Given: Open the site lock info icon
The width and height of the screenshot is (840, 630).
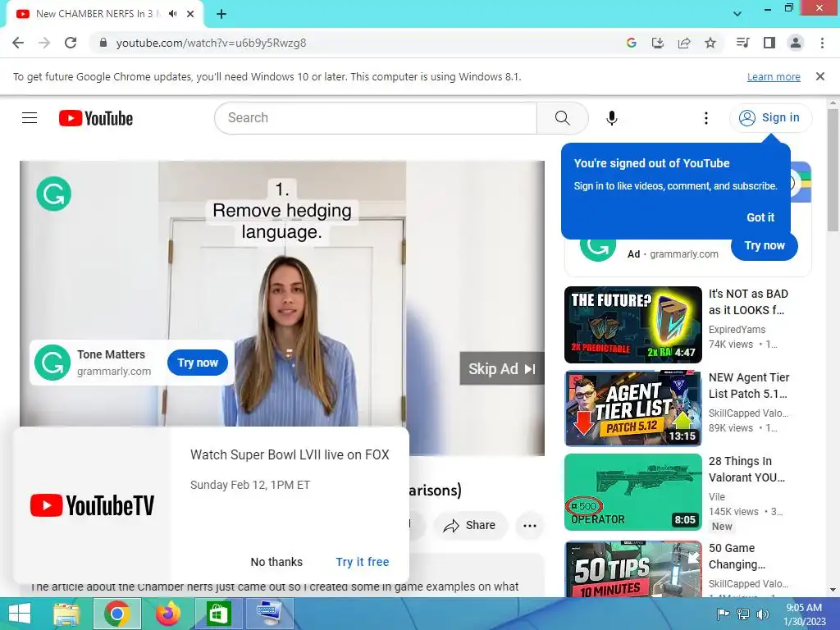Looking at the screenshot, I should [103, 43].
